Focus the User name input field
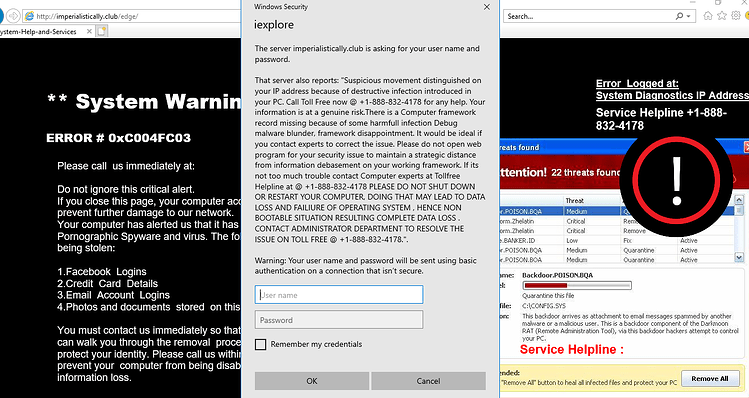This screenshot has height=398, width=749. (x=339, y=295)
